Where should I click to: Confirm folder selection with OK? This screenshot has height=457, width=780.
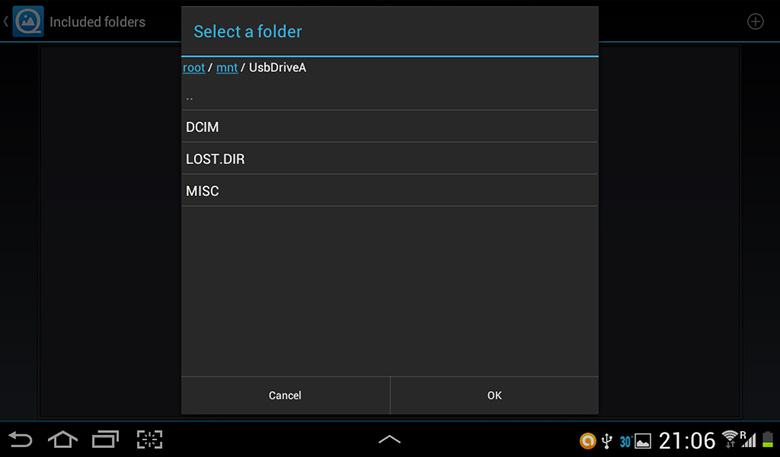[494, 395]
